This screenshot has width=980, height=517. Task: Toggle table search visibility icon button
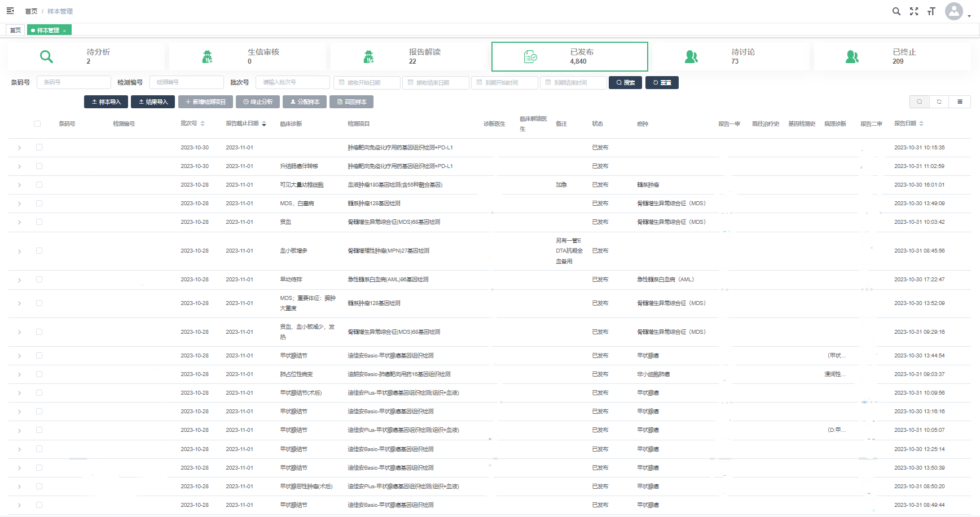pos(920,102)
